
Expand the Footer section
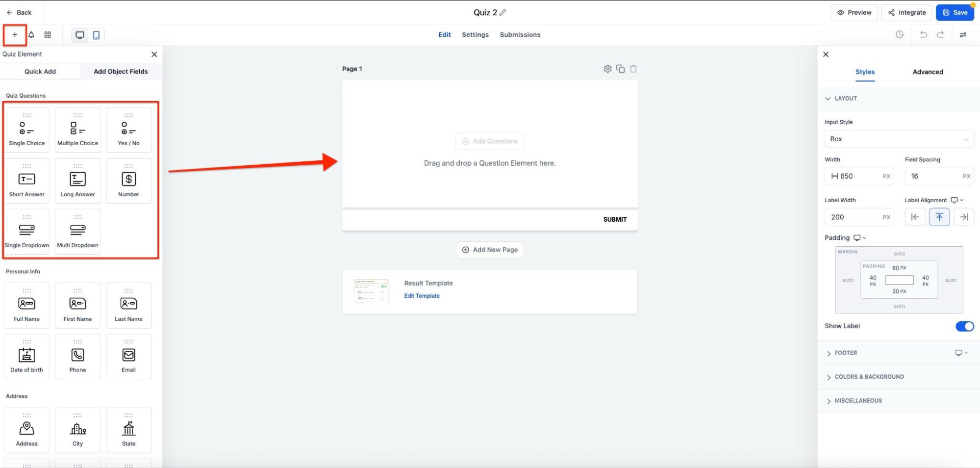(x=846, y=353)
